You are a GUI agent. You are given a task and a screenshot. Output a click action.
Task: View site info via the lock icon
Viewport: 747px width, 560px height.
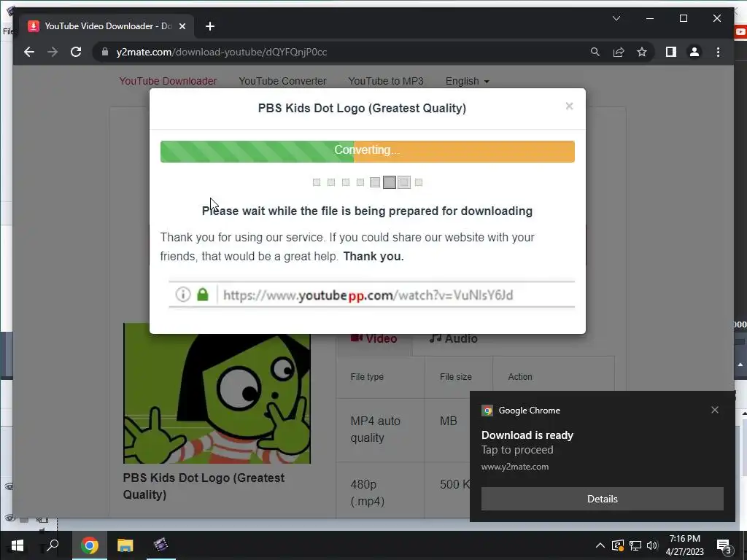105,52
